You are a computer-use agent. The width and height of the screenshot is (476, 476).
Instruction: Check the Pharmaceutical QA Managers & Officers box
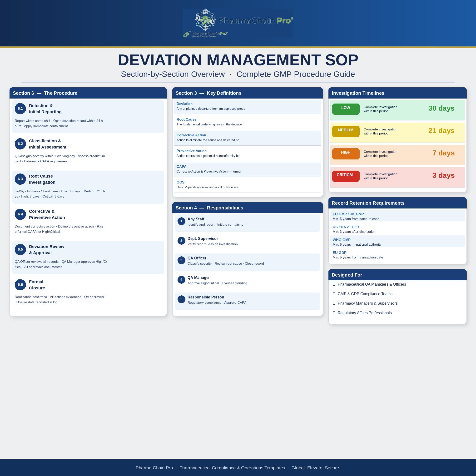334,284
